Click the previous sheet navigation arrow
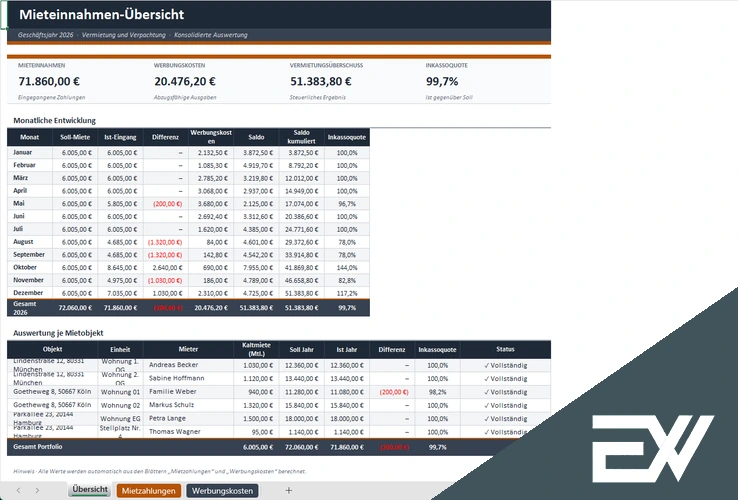738x500 pixels. (x=18, y=491)
